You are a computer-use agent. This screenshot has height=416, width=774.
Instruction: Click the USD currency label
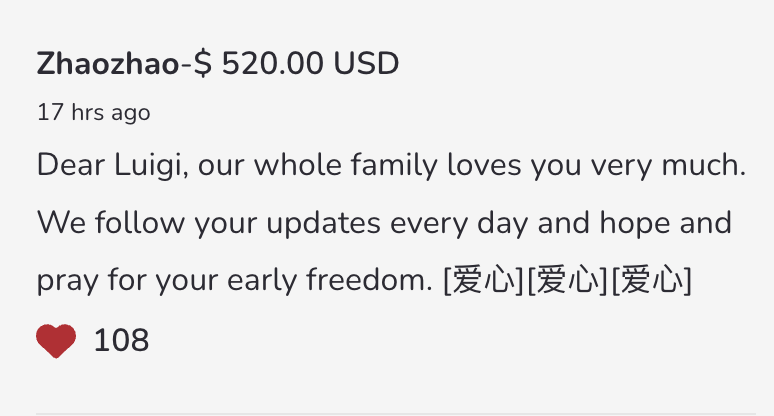tap(366, 64)
